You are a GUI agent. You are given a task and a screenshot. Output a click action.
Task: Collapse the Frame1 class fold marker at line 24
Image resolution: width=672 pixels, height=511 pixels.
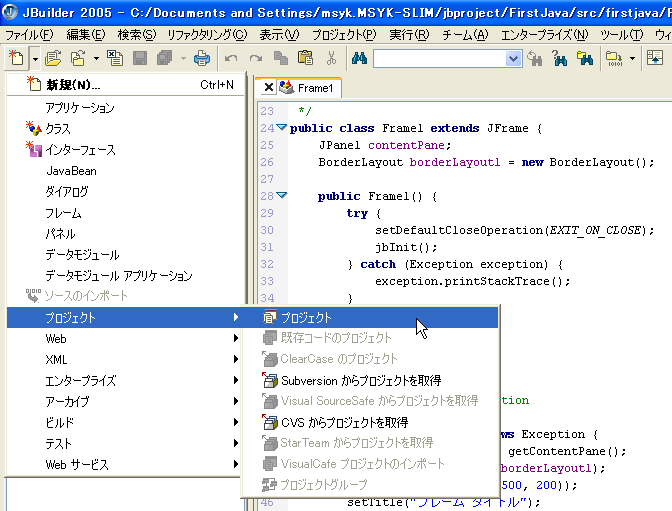[x=281, y=127]
